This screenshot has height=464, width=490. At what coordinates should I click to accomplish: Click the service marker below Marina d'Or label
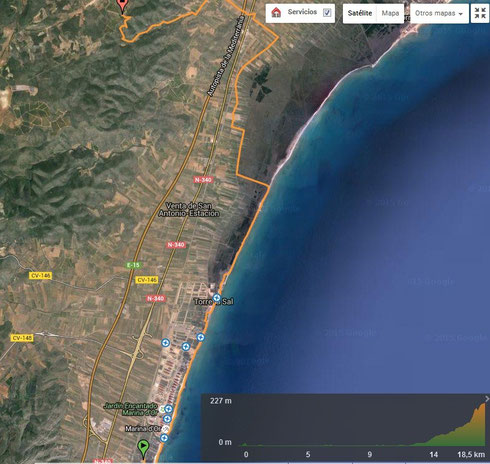164,438
